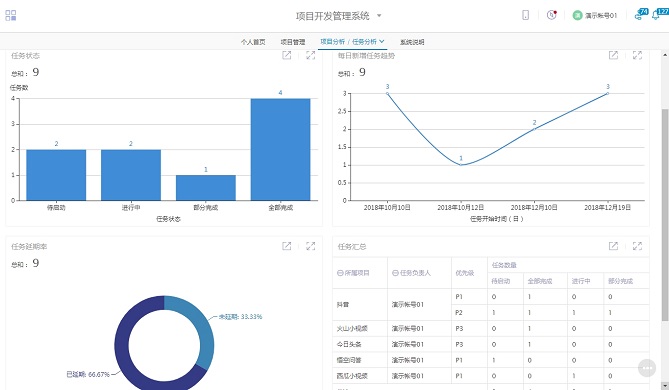Click the 全部完成 table column header
The height and width of the screenshot is (390, 669).
(x=545, y=281)
